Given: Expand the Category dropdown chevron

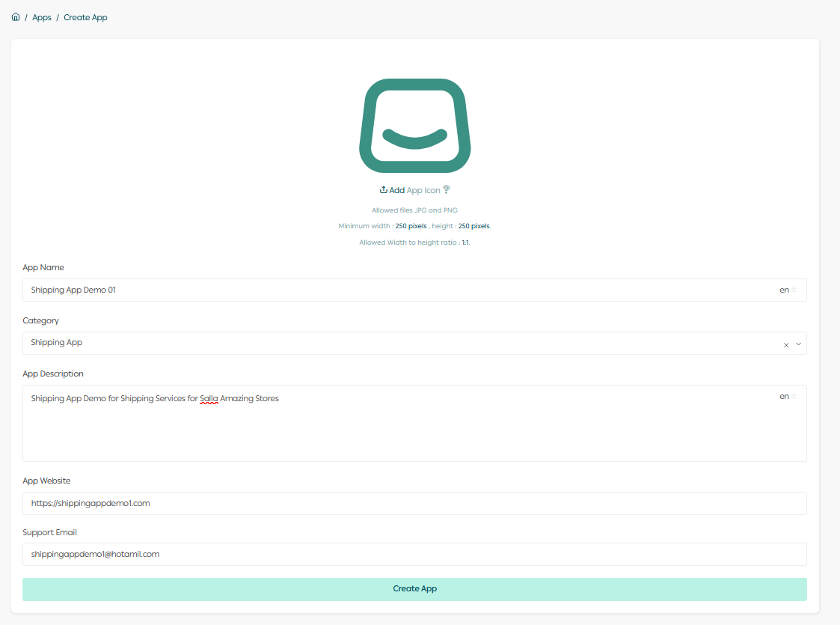Looking at the screenshot, I should (x=798, y=344).
